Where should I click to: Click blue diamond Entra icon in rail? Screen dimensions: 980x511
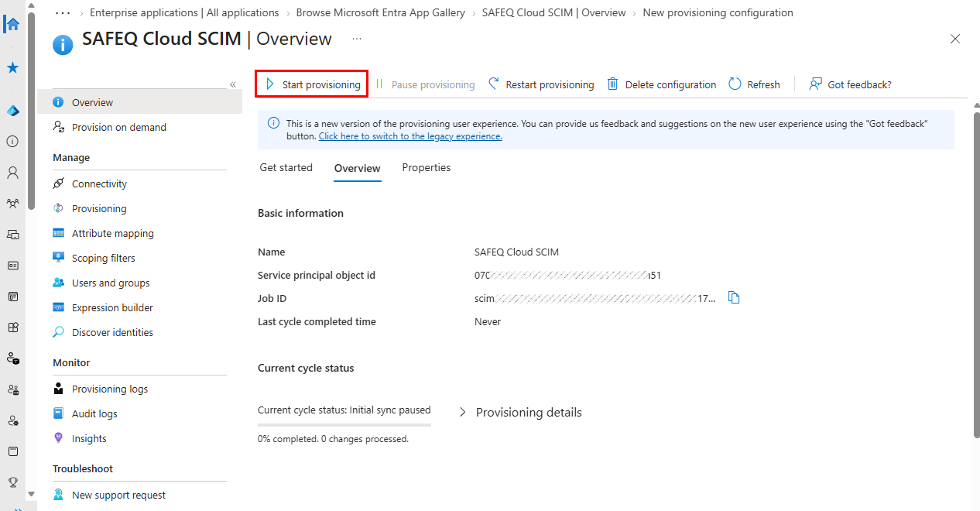[12, 111]
